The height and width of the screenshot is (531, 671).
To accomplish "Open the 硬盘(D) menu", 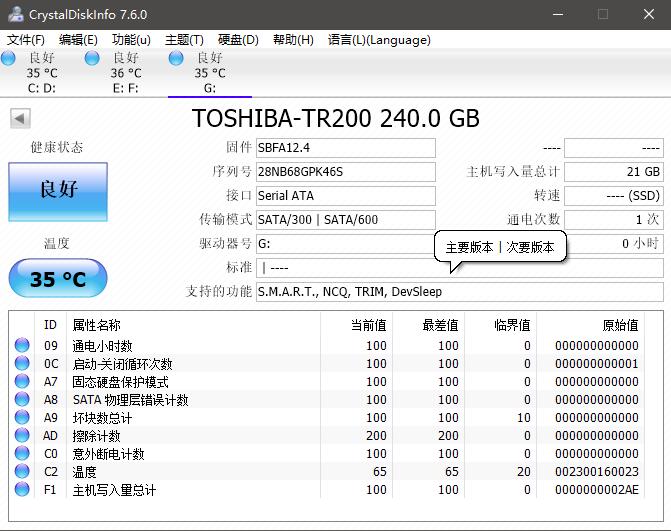I will pos(238,40).
